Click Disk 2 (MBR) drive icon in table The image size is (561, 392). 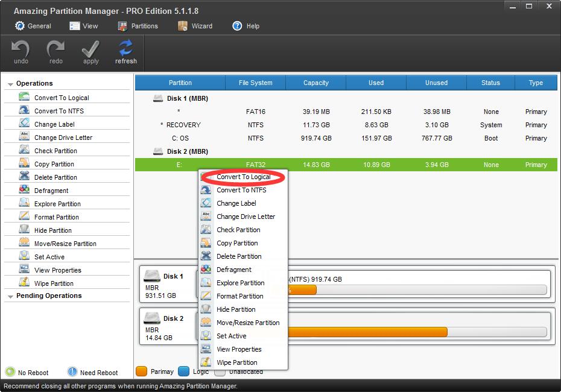(158, 151)
